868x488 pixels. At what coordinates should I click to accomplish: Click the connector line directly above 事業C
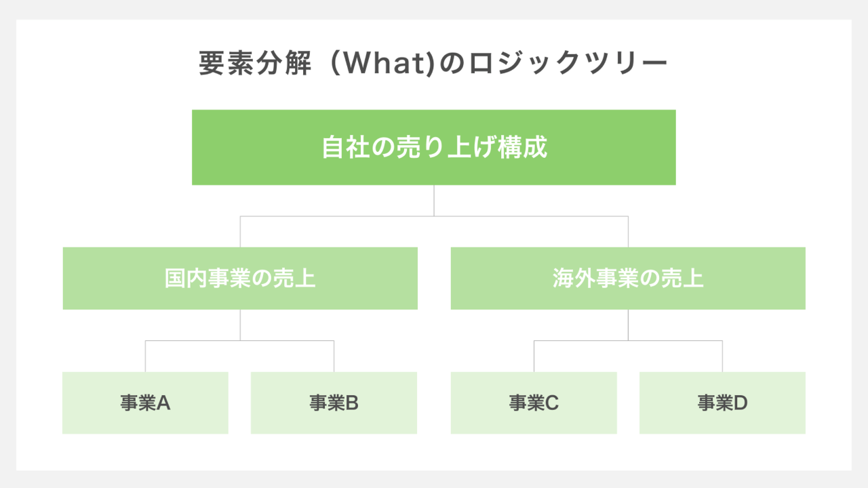tap(534, 356)
